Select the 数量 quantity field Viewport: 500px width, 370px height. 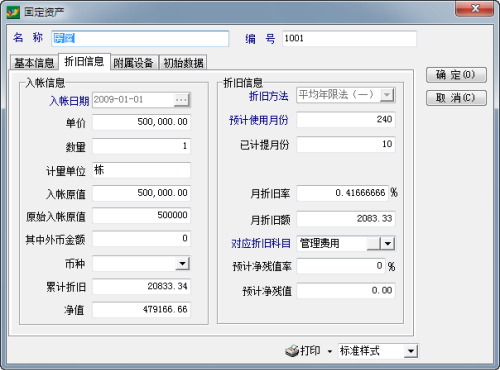point(141,146)
